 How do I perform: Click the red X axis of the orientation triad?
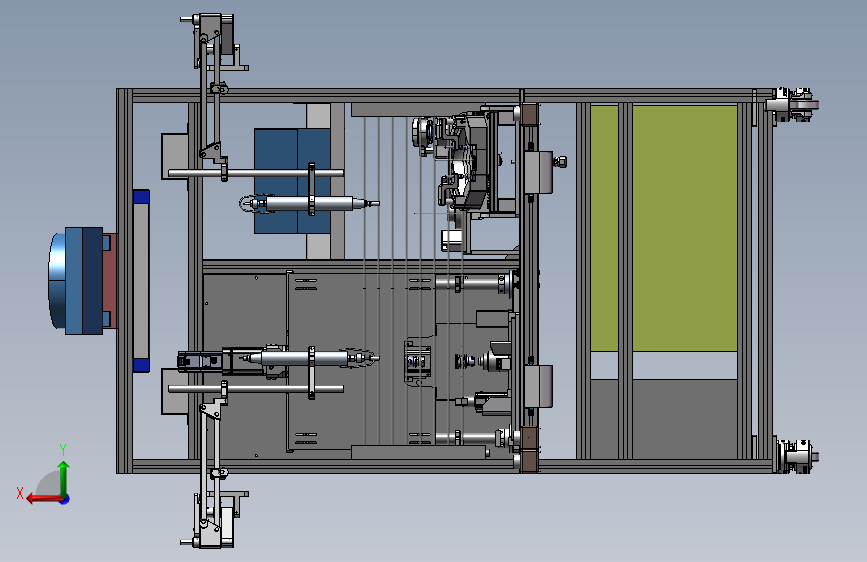click(44, 499)
